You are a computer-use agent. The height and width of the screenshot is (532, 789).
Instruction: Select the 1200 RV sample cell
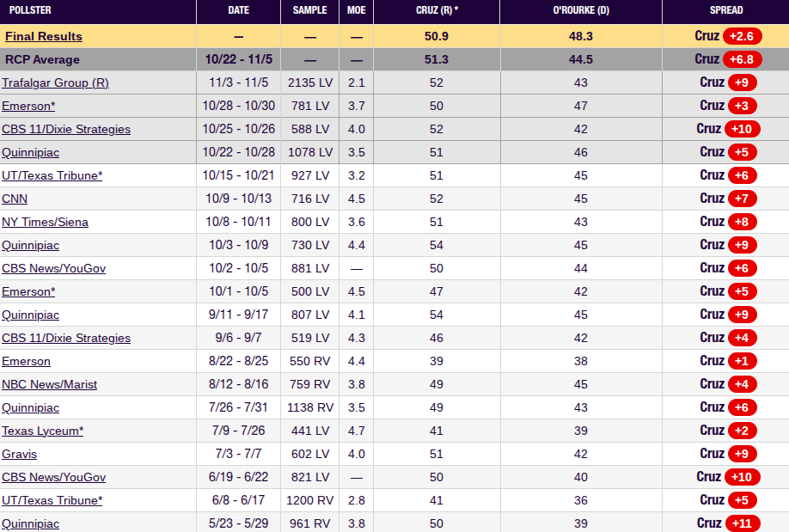[x=310, y=500]
